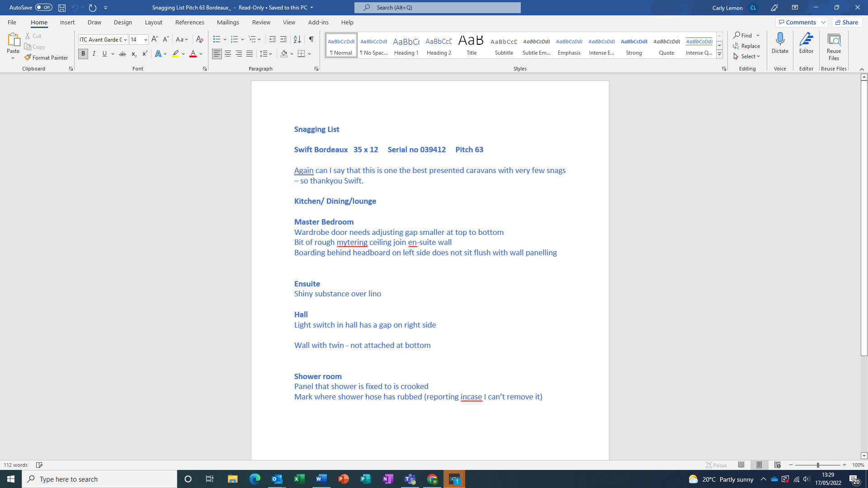Apply strikethrough formatting
The image size is (868, 488).
(x=122, y=54)
